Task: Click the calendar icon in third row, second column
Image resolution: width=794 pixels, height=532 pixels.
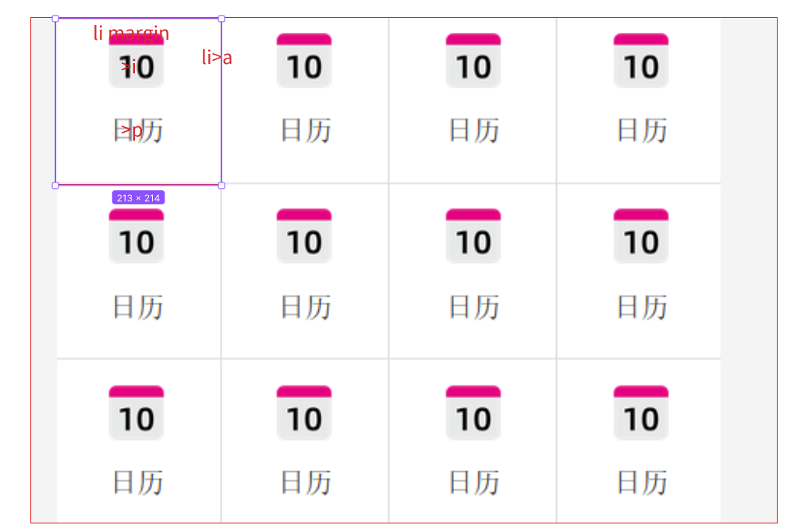Action: tap(304, 413)
